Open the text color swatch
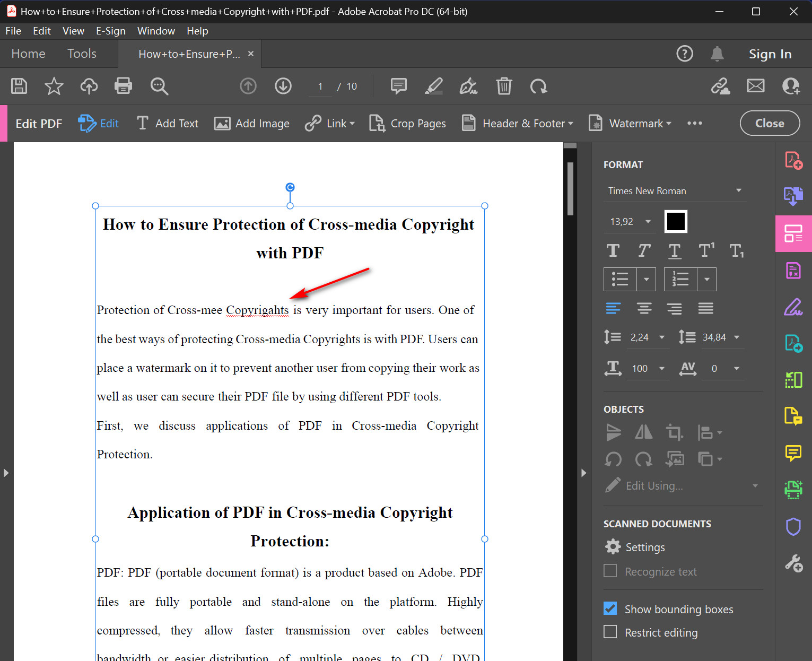812x661 pixels. click(675, 221)
